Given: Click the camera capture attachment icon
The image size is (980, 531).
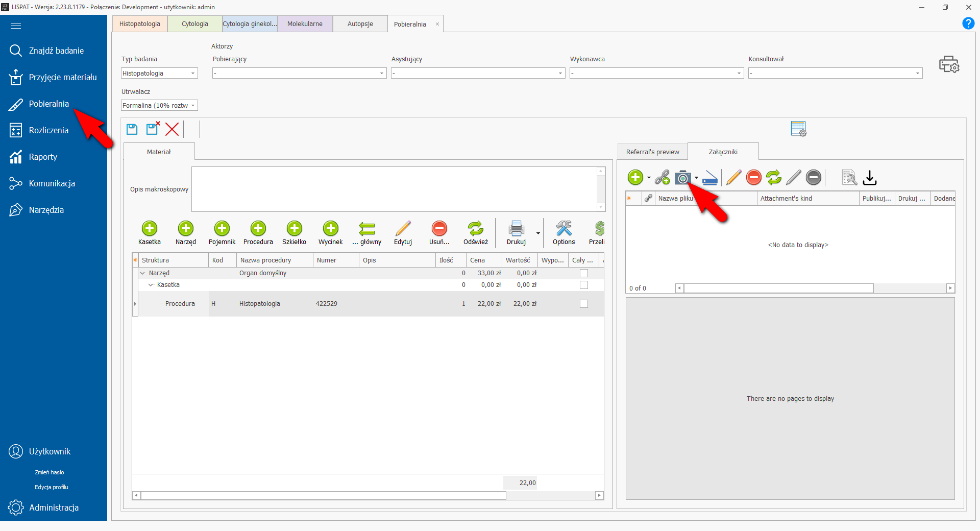Looking at the screenshot, I should click(682, 178).
